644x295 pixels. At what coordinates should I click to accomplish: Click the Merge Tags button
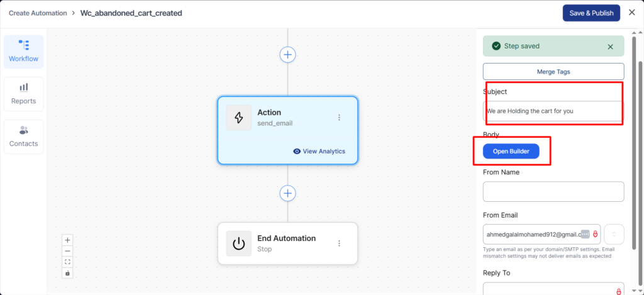[x=553, y=72]
